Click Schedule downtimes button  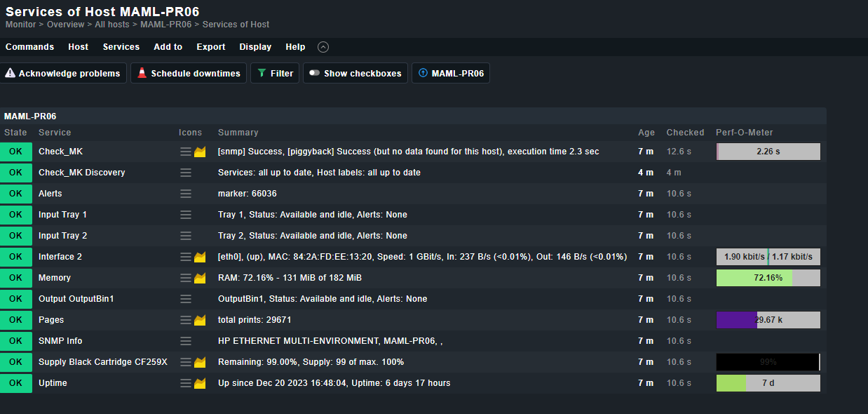[189, 74]
